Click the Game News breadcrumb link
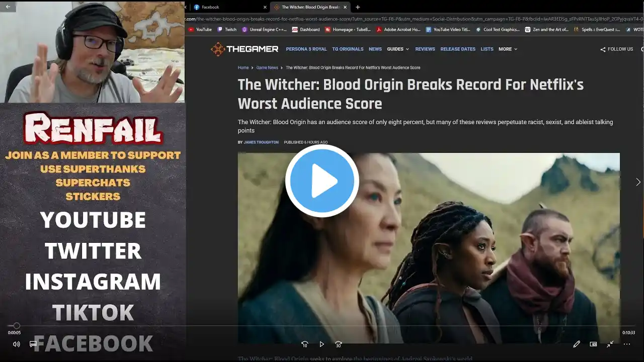 coord(267,67)
